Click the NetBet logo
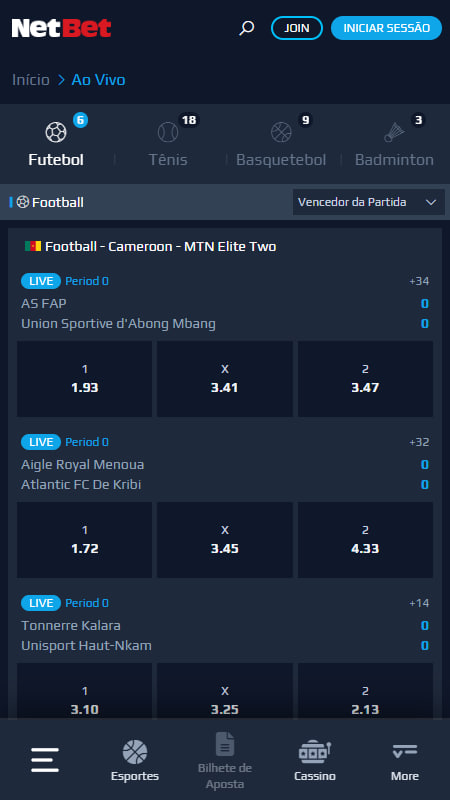 (x=61, y=28)
